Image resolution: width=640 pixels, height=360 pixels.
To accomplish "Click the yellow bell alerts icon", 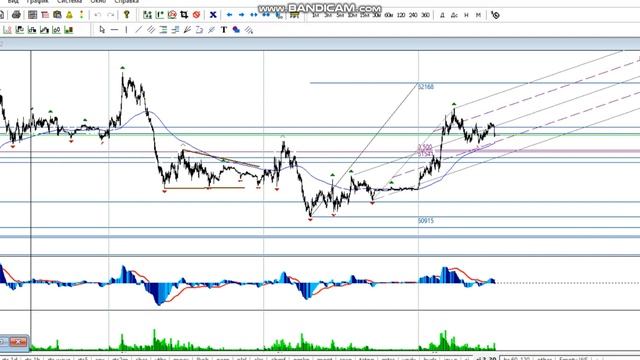I will (x=69, y=15).
